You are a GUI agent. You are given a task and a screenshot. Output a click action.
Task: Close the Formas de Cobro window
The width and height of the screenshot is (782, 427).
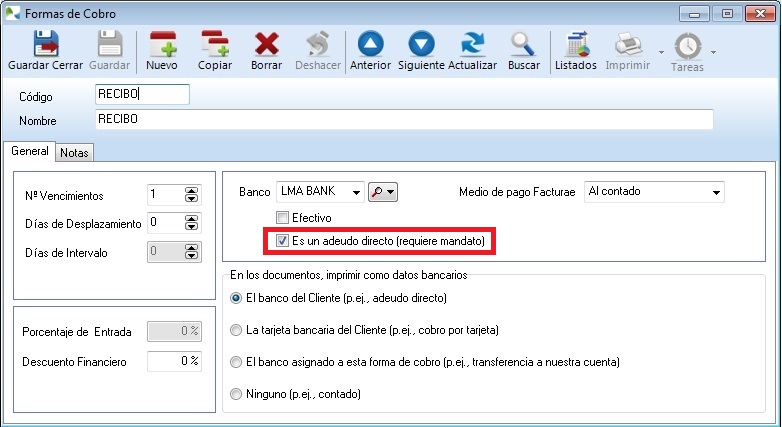point(760,13)
